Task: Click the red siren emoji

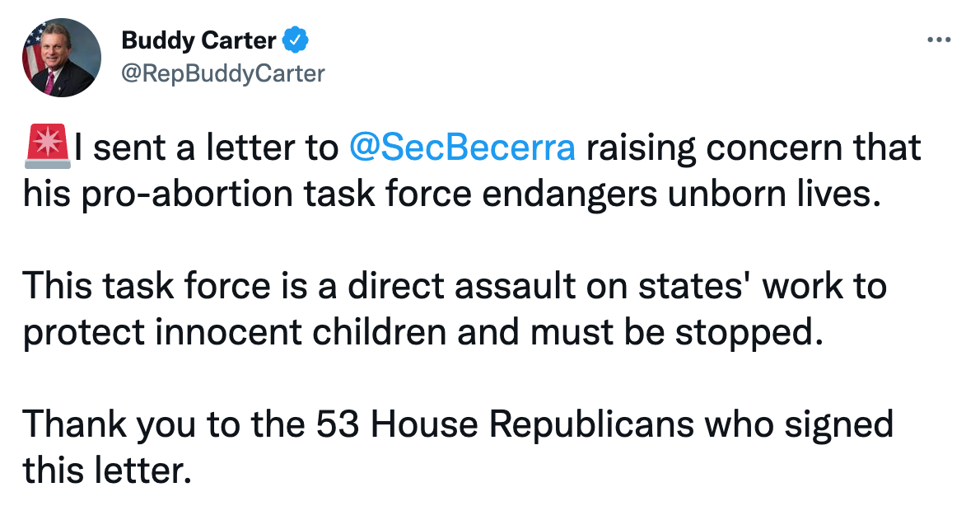Action: [47, 148]
